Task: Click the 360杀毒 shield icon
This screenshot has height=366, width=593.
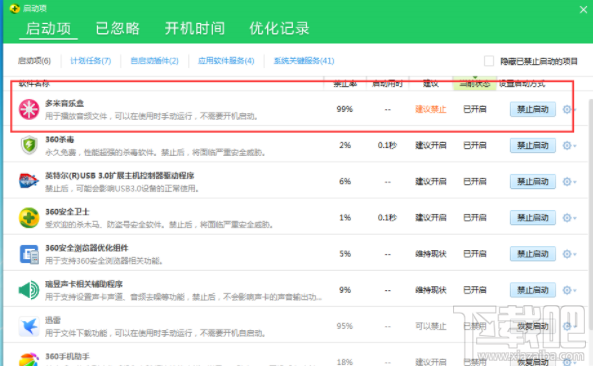Action: click(29, 145)
